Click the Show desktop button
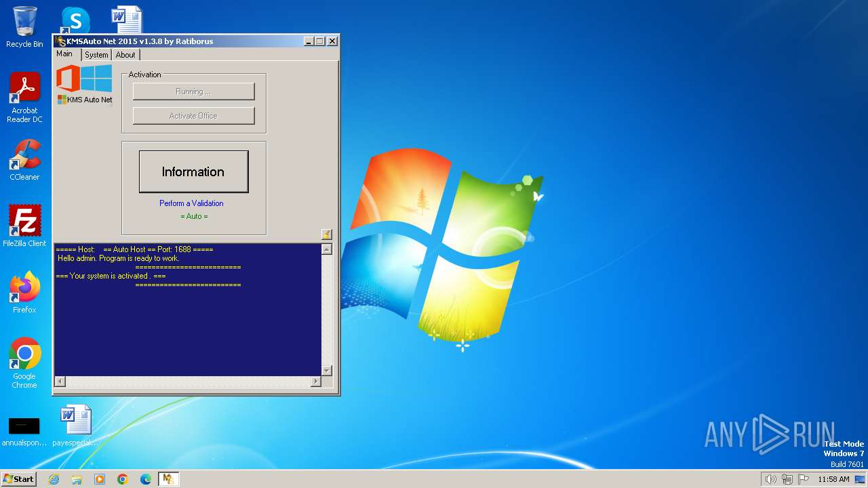The height and width of the screenshot is (488, 868). 860,479
